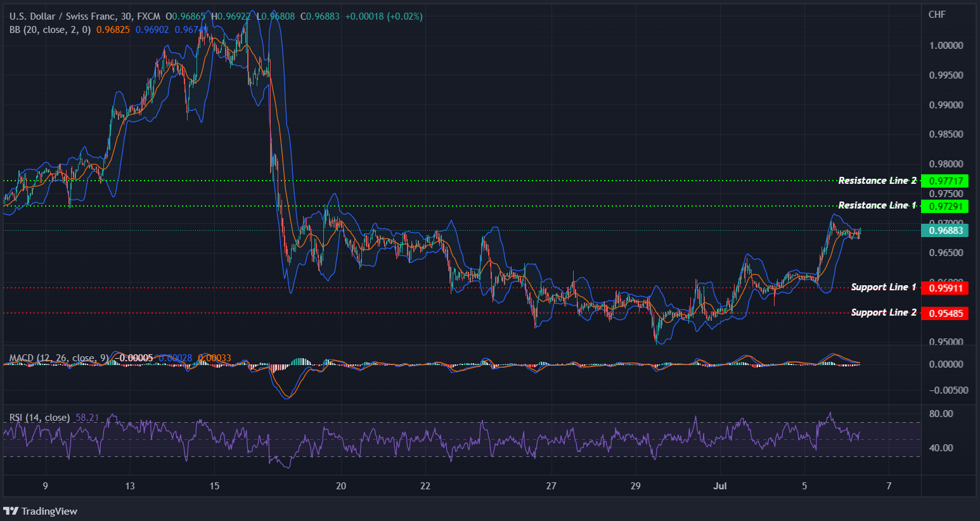Click the TradingView logo
The height and width of the screenshot is (521, 980).
point(40,511)
